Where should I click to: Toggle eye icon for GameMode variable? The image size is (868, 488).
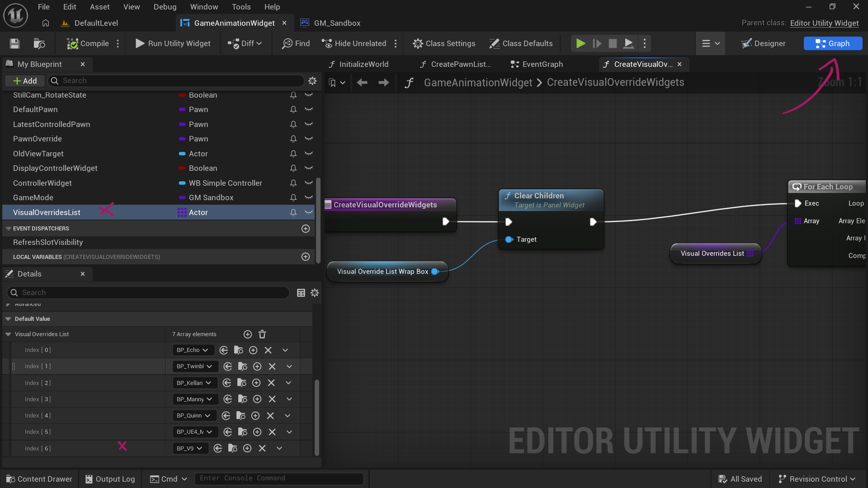309,197
